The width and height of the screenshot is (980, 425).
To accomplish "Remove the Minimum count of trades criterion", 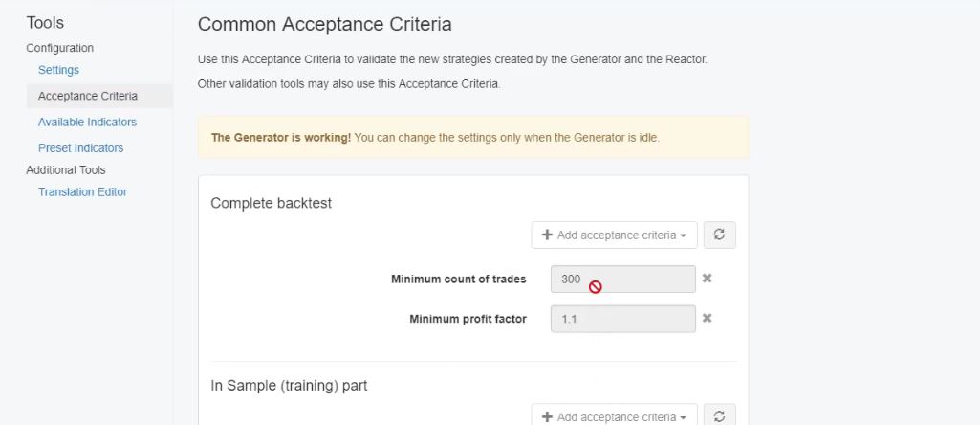I will [708, 279].
